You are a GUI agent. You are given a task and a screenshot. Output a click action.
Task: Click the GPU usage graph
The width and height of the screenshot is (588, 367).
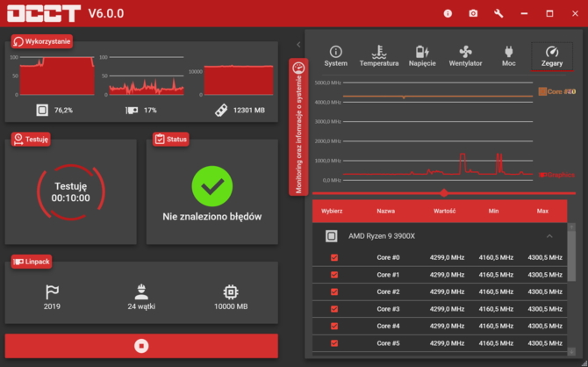tap(147, 76)
